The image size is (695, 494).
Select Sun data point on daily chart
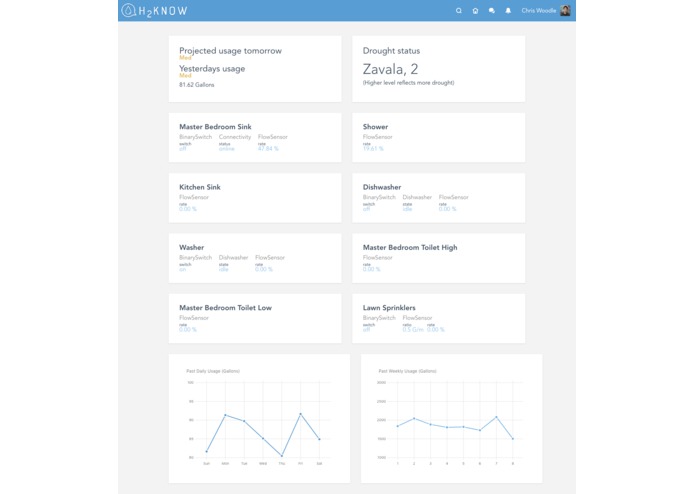pos(207,451)
